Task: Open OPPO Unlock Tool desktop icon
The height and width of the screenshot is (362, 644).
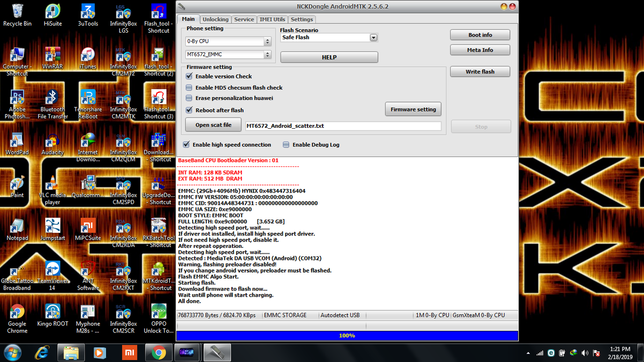Action: [158, 319]
